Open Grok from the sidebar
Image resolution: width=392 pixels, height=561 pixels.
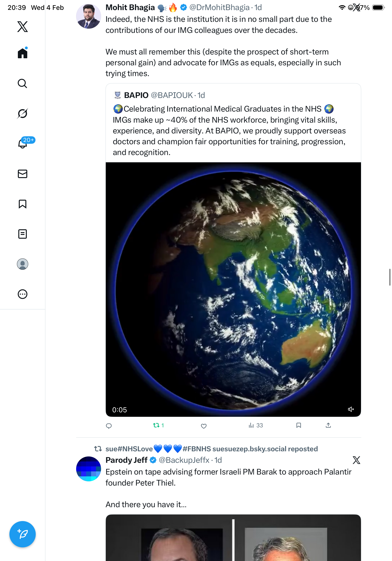[x=23, y=113]
